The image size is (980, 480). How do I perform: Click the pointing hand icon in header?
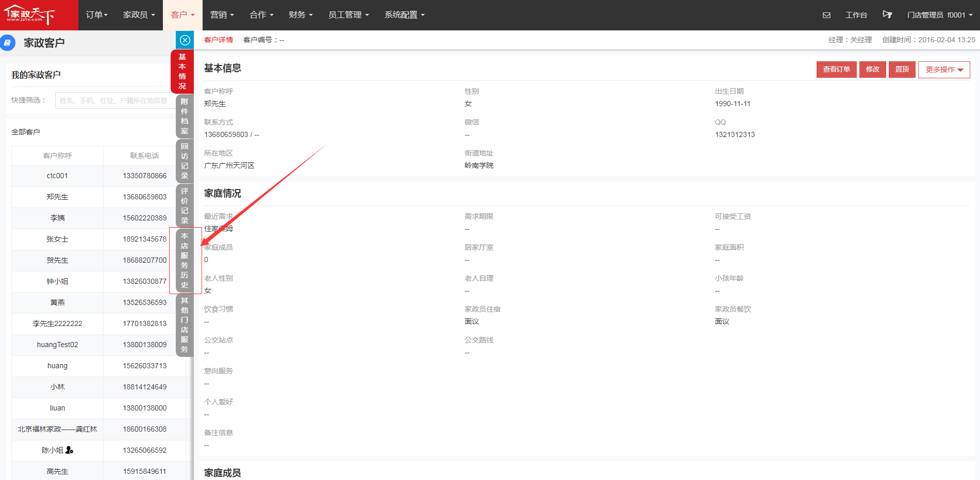click(x=887, y=14)
